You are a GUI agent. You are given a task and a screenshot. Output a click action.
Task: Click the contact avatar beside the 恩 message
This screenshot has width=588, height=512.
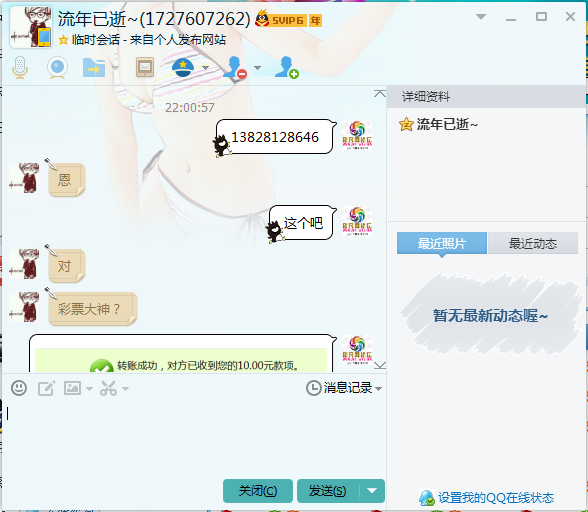24,178
